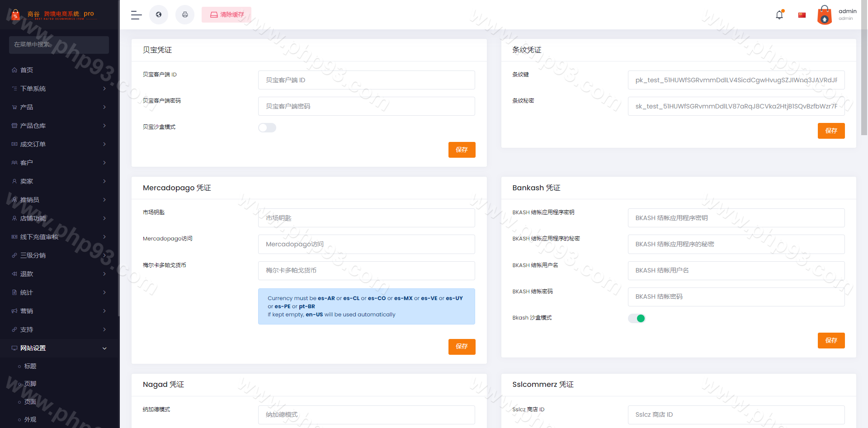
Task: Save the Mercadopago 凭证 form
Action: pos(462,347)
